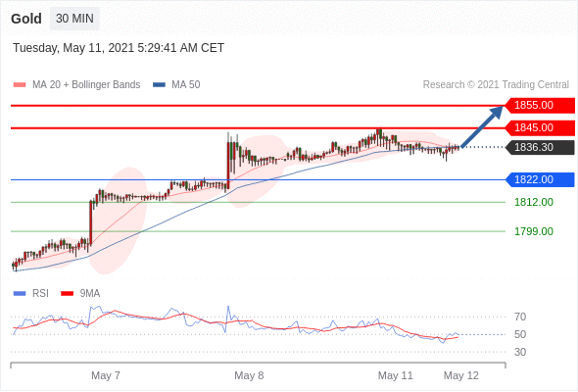Click the 1845.00 resistance price tag

(540, 128)
